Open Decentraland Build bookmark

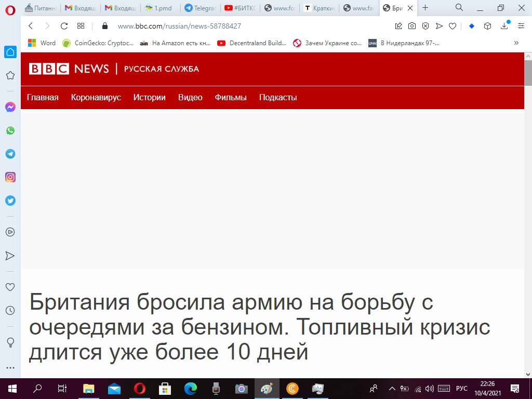pyautogui.click(x=252, y=43)
